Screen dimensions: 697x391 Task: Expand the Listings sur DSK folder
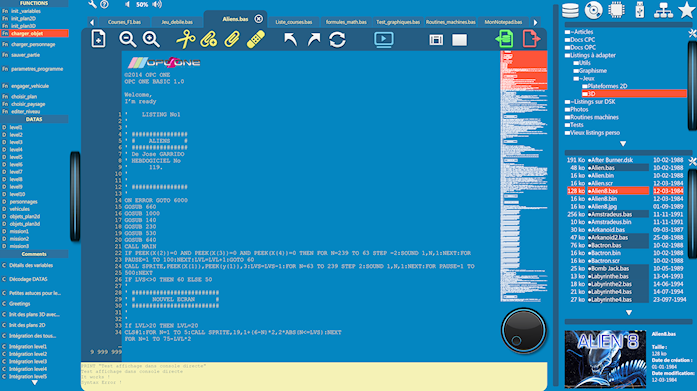tap(590, 102)
